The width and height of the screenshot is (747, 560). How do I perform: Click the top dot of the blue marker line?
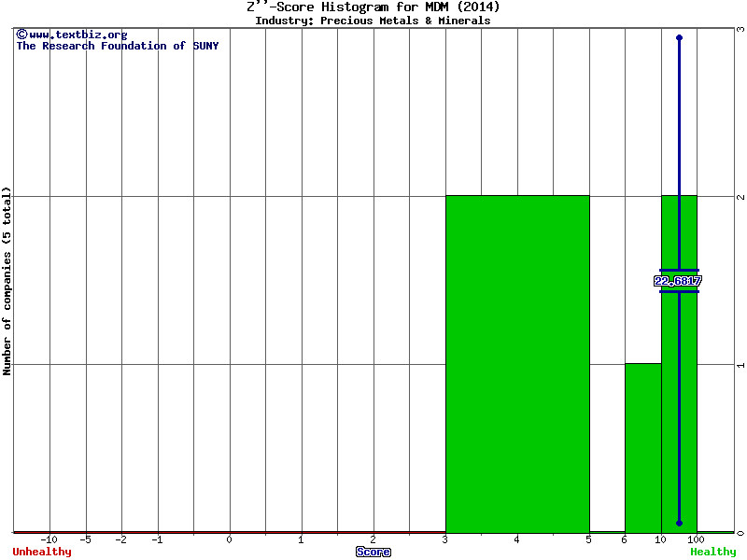pyautogui.click(x=680, y=37)
